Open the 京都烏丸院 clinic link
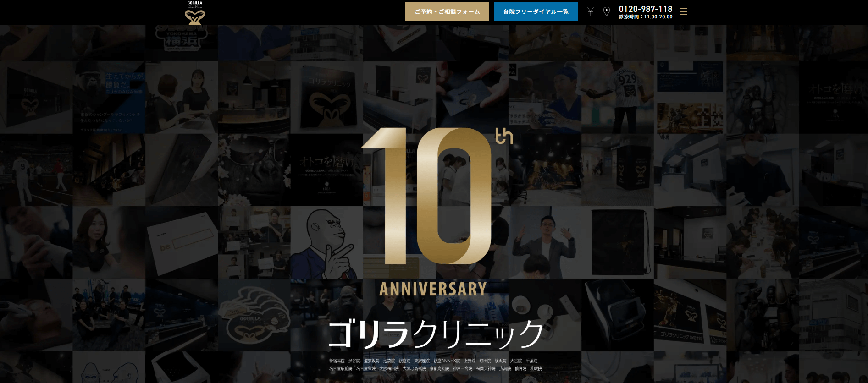Viewport: 868px width, 383px height. pos(439,369)
